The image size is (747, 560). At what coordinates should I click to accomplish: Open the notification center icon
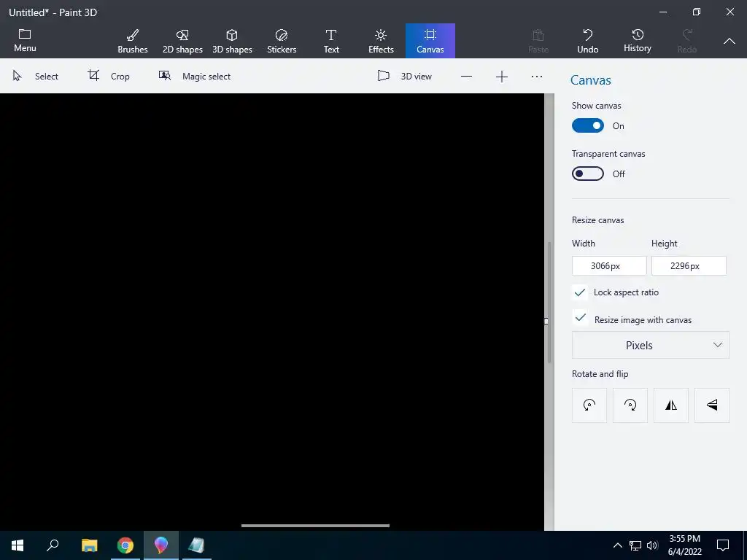click(723, 545)
